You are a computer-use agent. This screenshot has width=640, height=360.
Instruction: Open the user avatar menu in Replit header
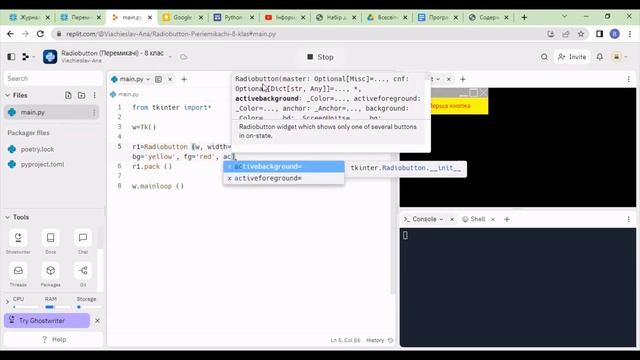coord(616,57)
